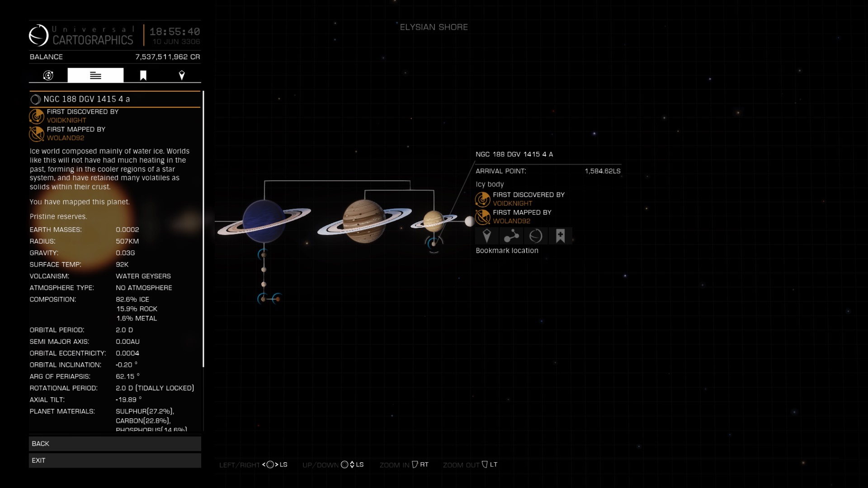Select right orange moon of bottom pair
This screenshot has width=868, height=488.
pos(278,299)
